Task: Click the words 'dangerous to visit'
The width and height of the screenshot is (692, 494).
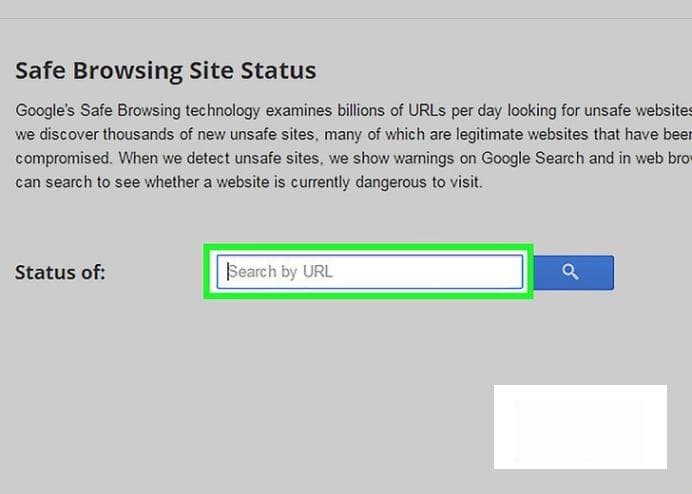Action: click(418, 182)
